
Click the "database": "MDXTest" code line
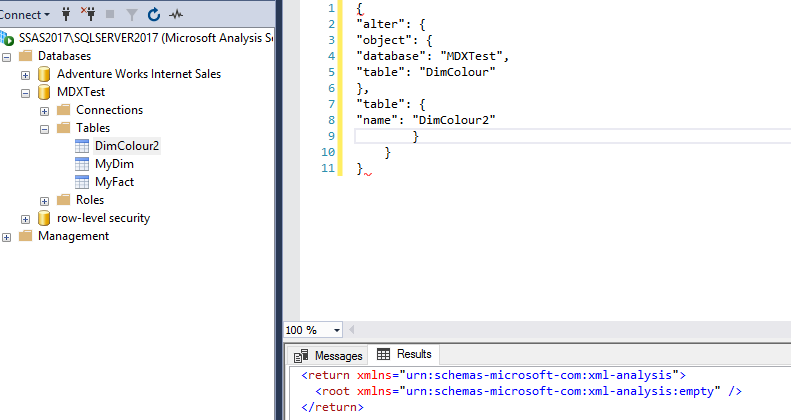pos(432,56)
